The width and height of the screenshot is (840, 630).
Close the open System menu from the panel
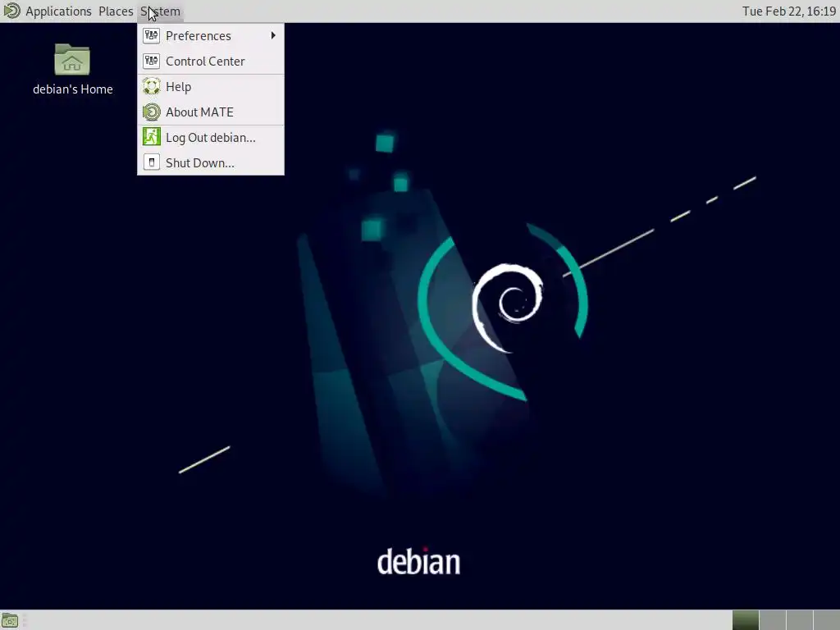pos(160,11)
